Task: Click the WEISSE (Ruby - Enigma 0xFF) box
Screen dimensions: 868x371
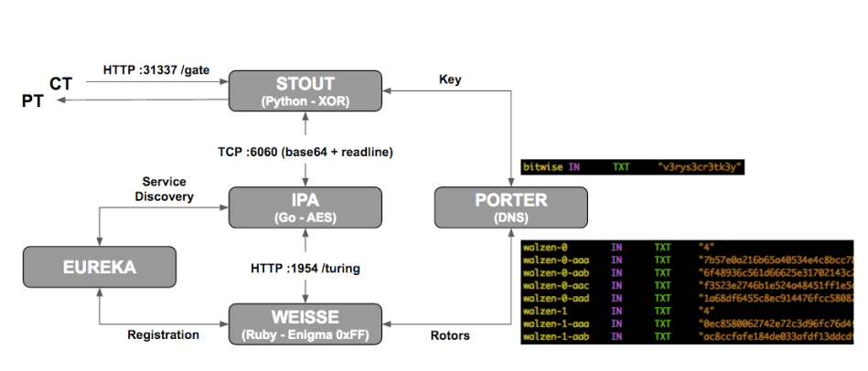Action: (306, 323)
